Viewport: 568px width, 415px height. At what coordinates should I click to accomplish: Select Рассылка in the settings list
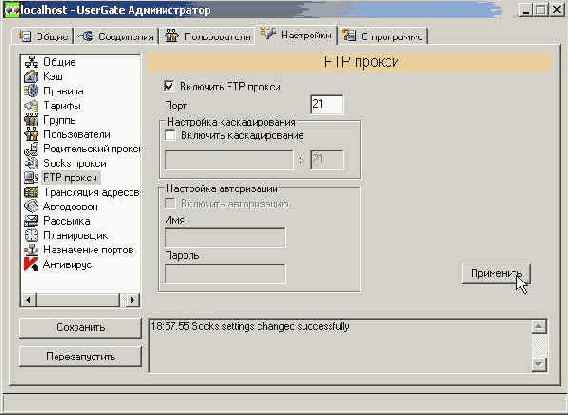pos(67,221)
